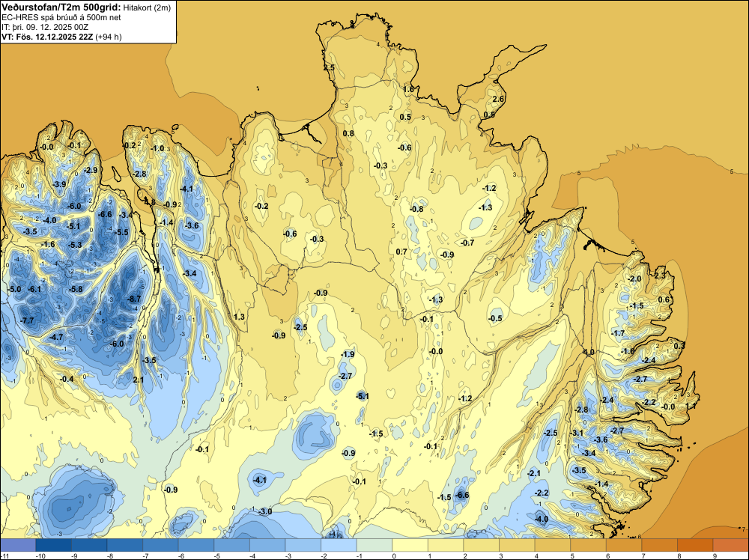The width and height of the screenshot is (749, 560).
Task: Click the title text 'Veðurstofan/T2m 500grid:'
Action: pos(61,7)
